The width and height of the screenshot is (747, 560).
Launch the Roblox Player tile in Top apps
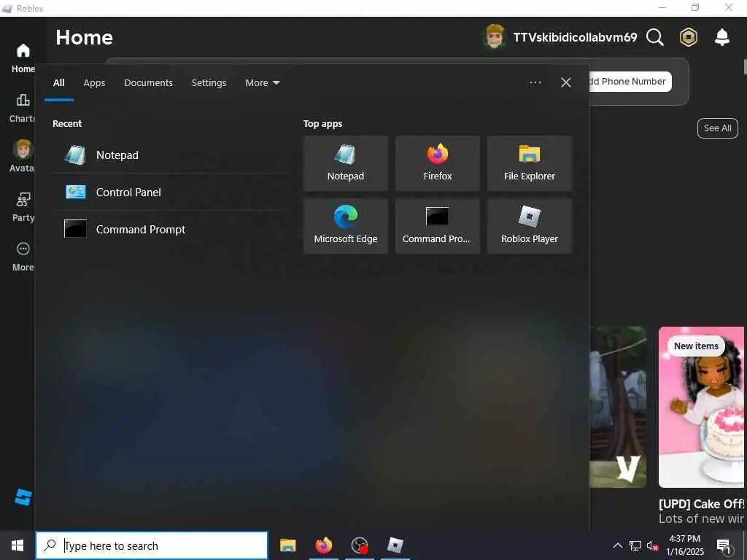(530, 226)
